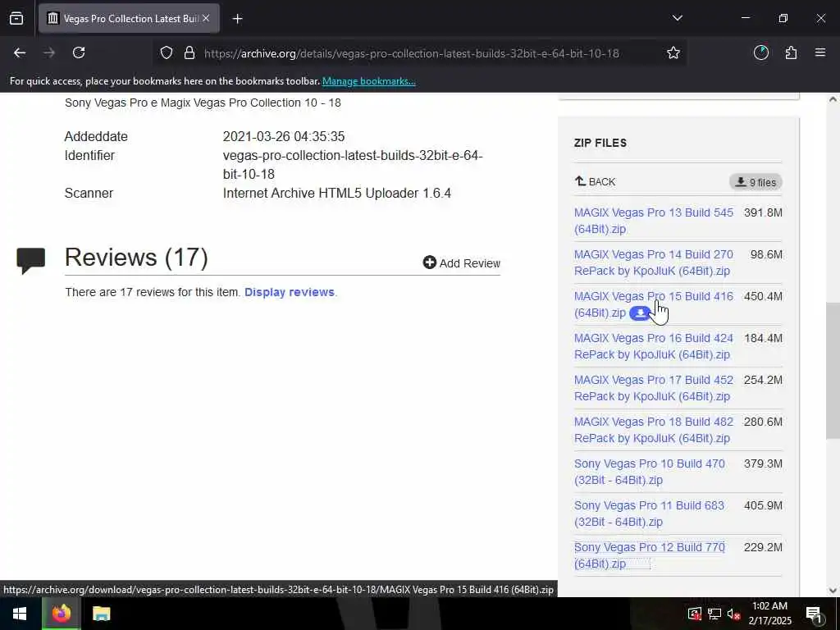Viewport: 840px width, 630px height.
Task: Open the muted volume tray icon
Action: 734,614
